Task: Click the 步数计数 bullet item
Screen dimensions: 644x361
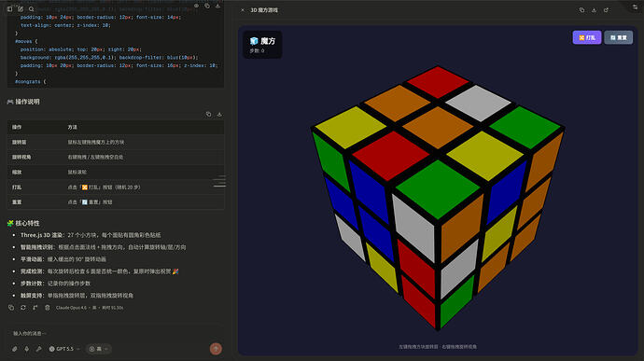Action: tap(55, 284)
